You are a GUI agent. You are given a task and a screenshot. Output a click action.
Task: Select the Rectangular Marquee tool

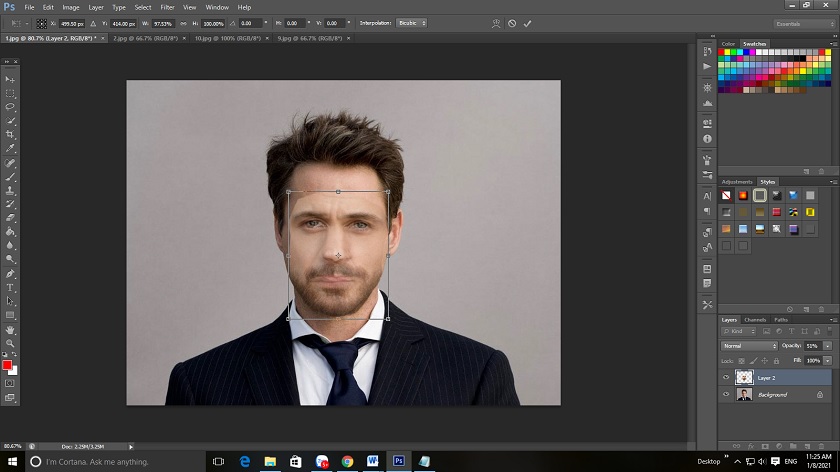point(10,93)
